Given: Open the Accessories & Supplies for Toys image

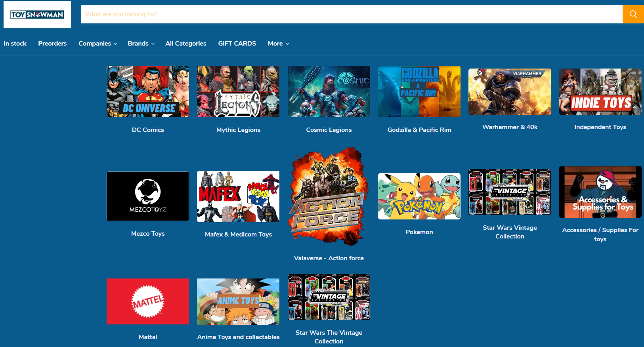Looking at the screenshot, I should click(x=600, y=192).
